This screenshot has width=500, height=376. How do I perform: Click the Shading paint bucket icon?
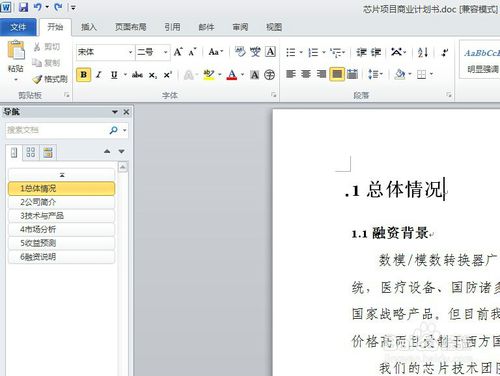(x=399, y=74)
